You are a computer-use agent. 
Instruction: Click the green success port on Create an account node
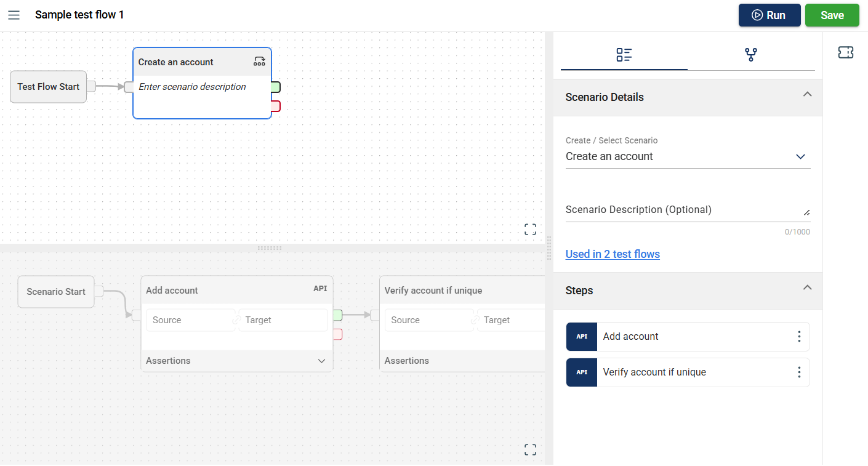tap(276, 87)
